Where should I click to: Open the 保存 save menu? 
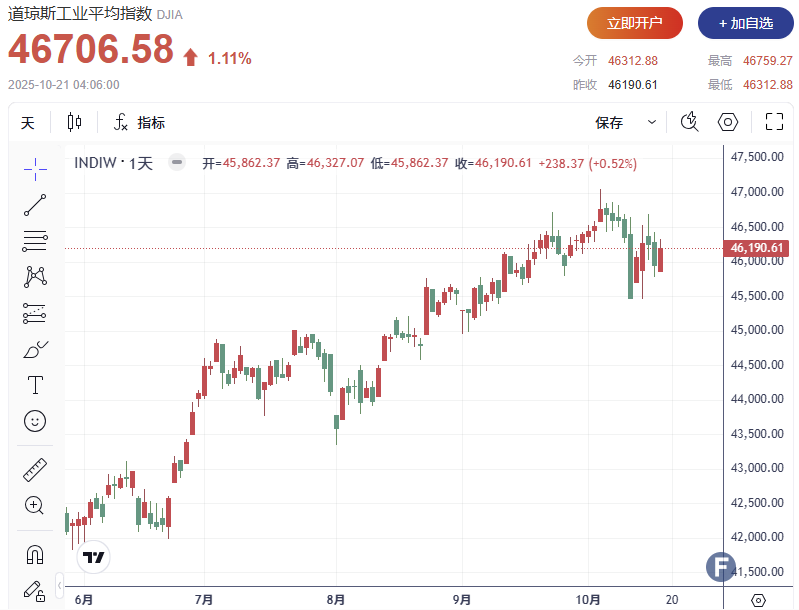[x=609, y=123]
